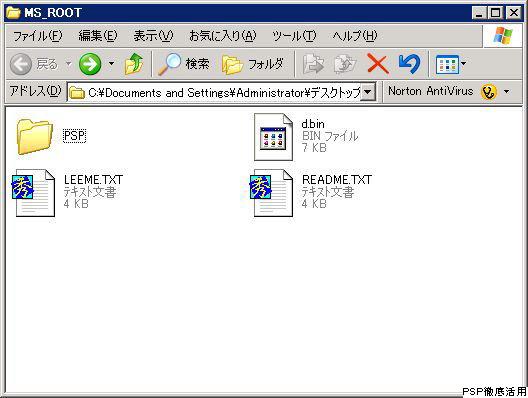Image resolution: width=528 pixels, height=398 pixels.
Task: Go up one folder level icon
Action: 133,64
